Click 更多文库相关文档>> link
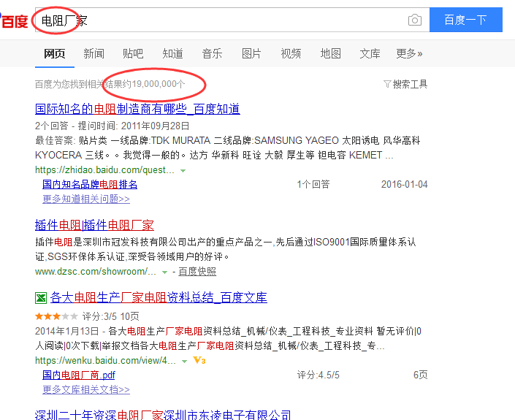The width and height of the screenshot is (515, 420). click(86, 389)
